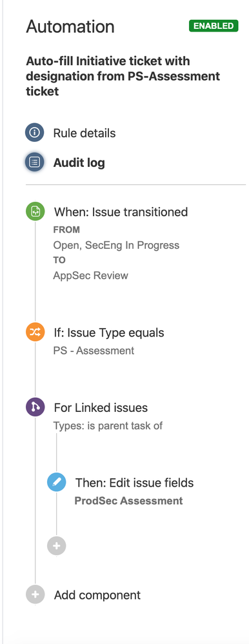
Task: Click the Rule details info icon
Action: point(35,133)
